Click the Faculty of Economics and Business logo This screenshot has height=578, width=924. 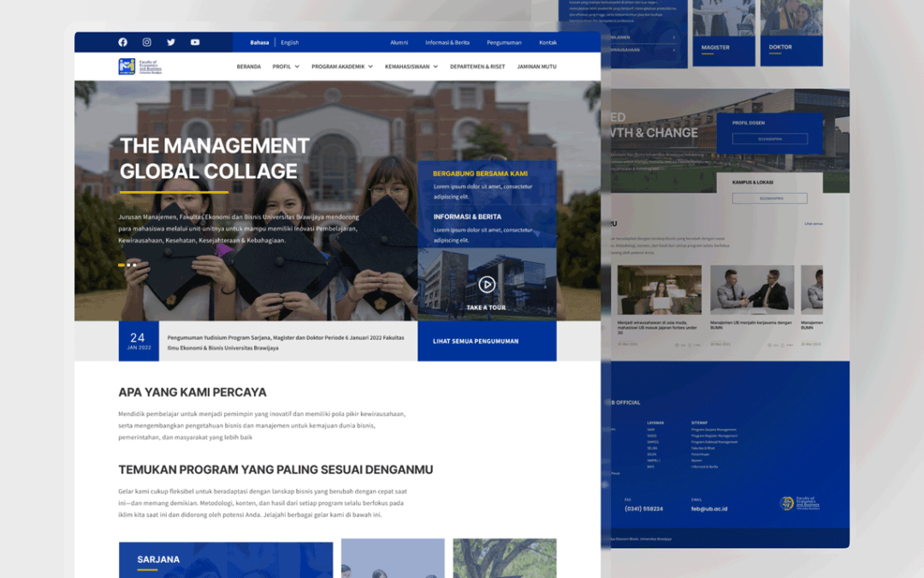point(140,66)
